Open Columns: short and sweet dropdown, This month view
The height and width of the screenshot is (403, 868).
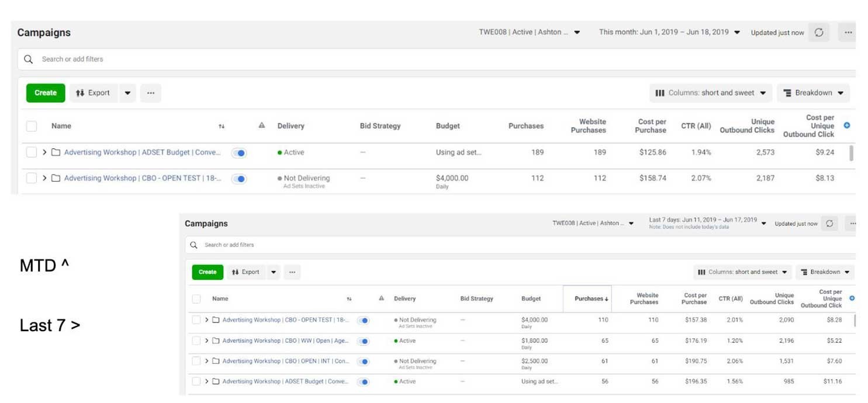(x=711, y=93)
